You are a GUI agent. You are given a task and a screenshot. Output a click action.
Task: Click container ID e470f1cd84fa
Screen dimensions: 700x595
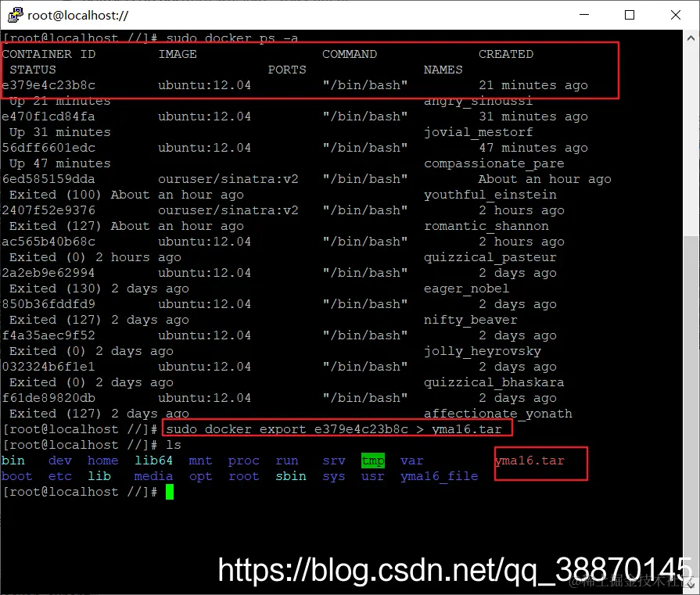click(x=48, y=116)
